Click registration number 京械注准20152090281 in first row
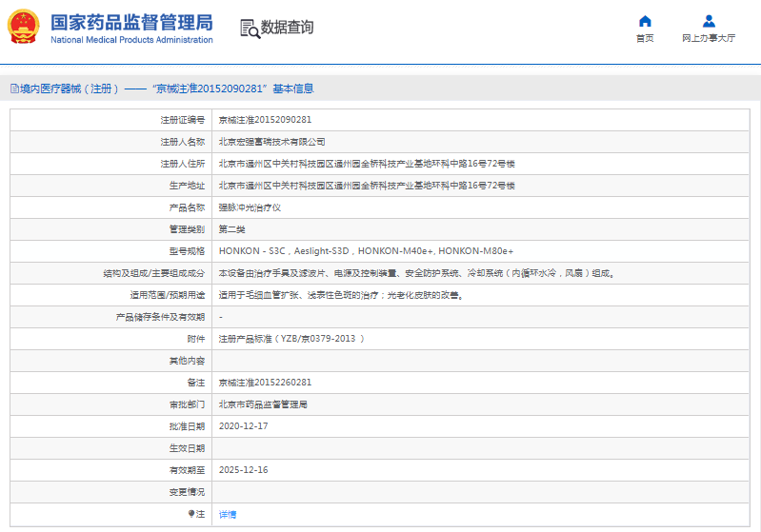 point(265,120)
